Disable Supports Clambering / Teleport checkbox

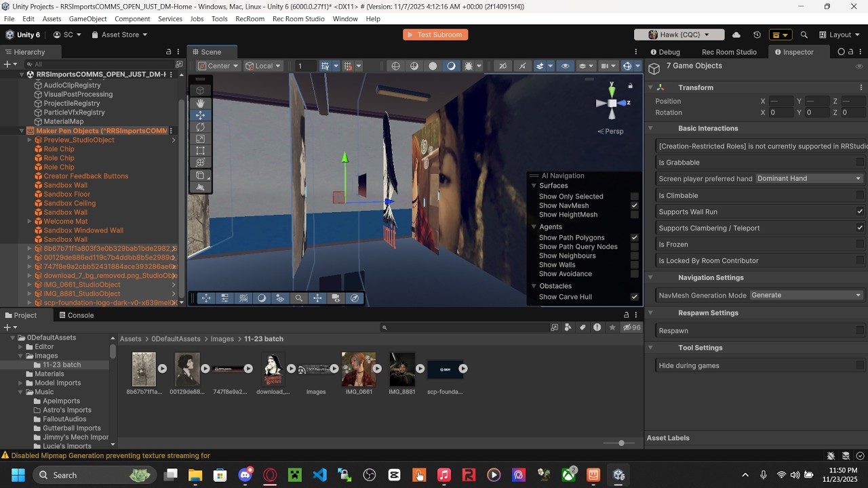click(860, 228)
